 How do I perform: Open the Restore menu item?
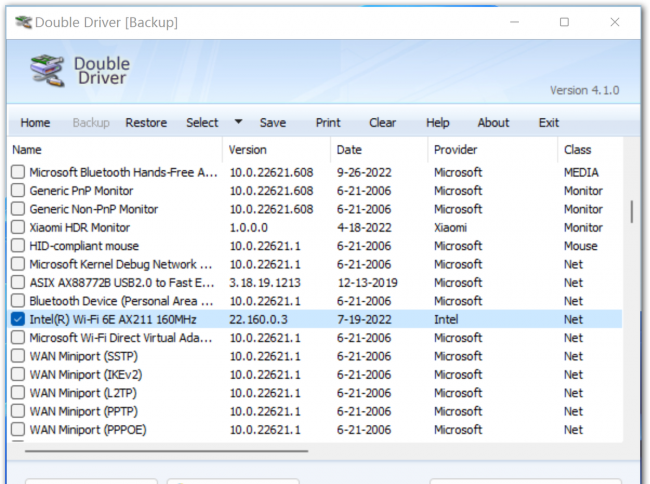(x=146, y=123)
